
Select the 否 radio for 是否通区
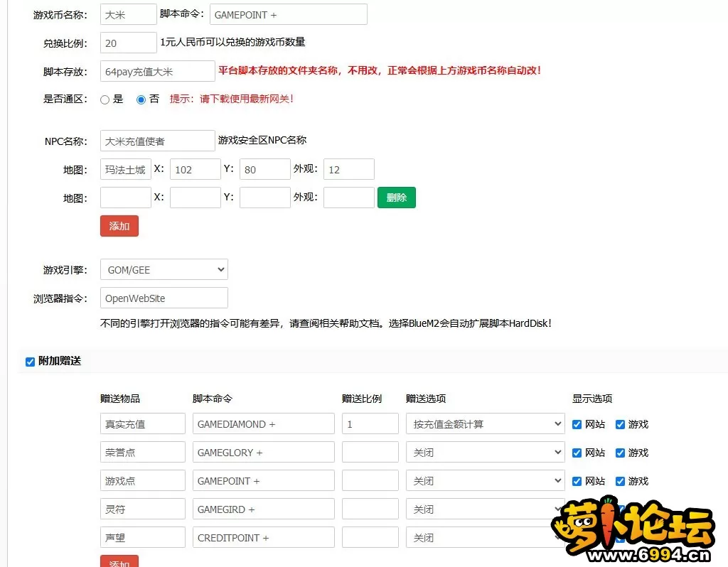141,99
